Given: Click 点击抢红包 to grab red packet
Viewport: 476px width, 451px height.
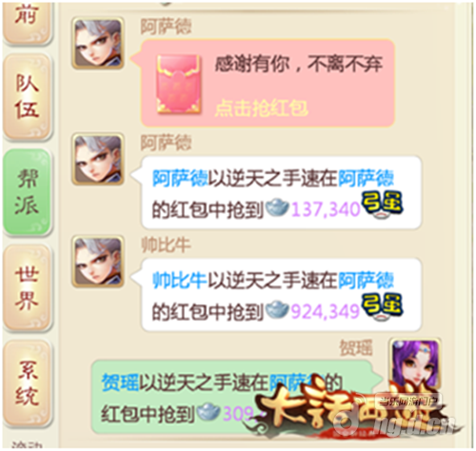Looking at the screenshot, I should (261, 108).
